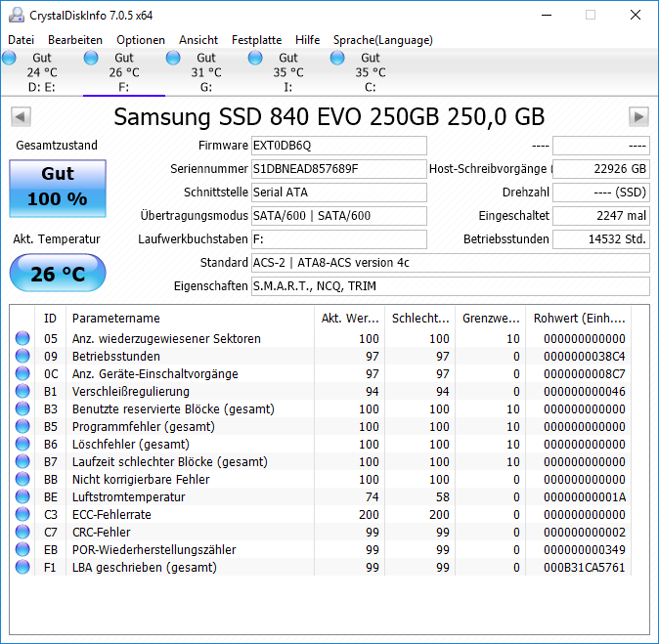
Task: Click the Host-Schreibvorgänge value 22926 GB
Action: point(601,169)
